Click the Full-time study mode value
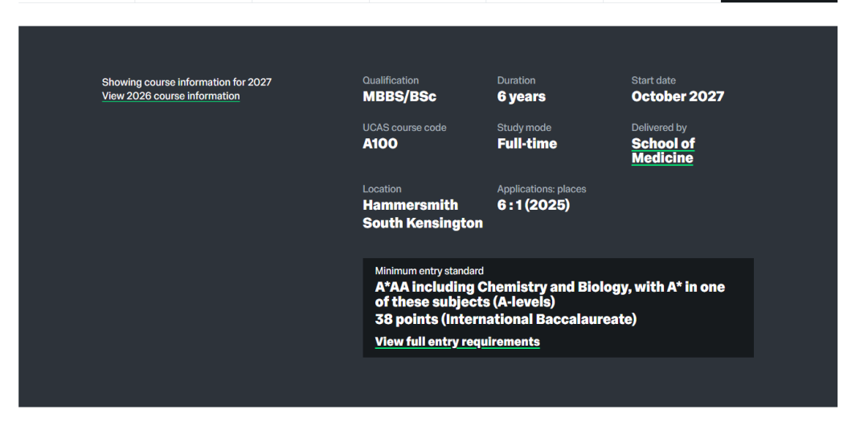The width and height of the screenshot is (868, 422). point(526,144)
